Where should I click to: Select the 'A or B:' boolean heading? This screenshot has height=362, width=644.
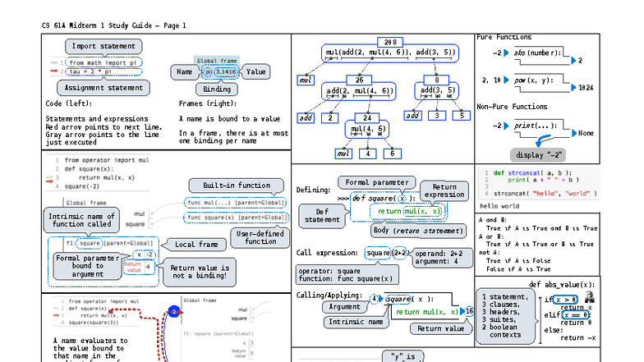pyautogui.click(x=491, y=236)
